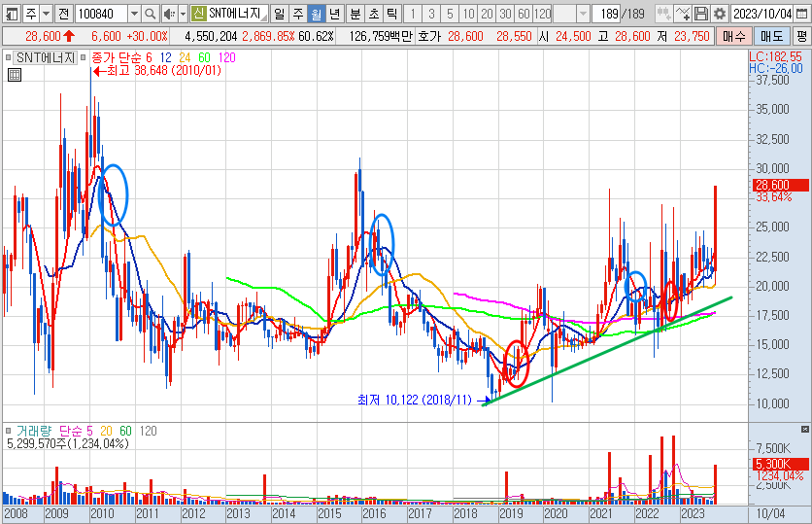The image size is (812, 524).
Task: Click the small square before 거래량 legend
Action: pos(8,431)
